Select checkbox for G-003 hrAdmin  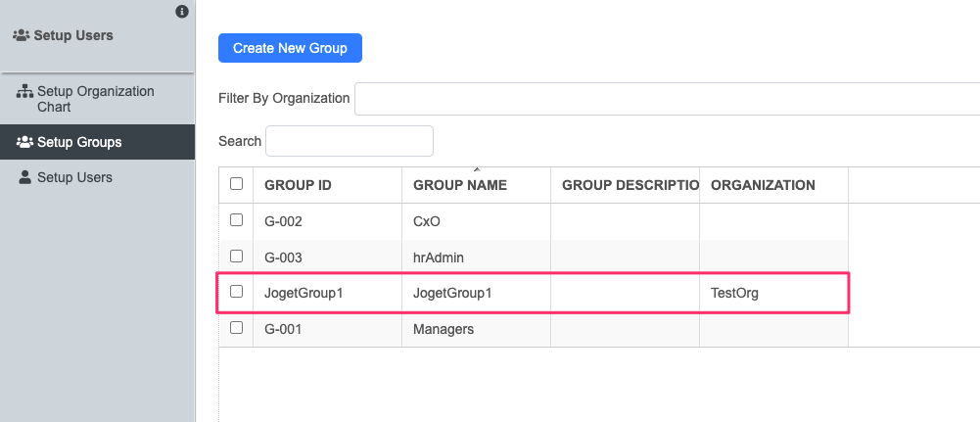coord(236,256)
